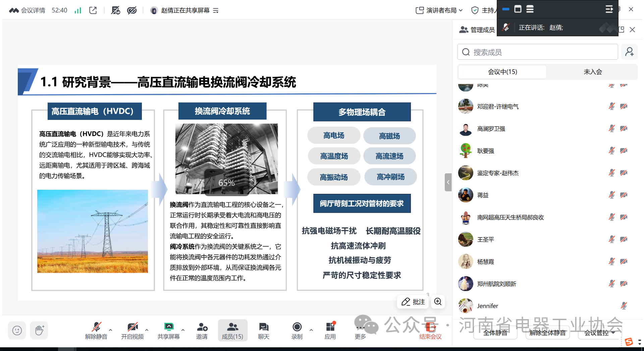Click the 邀请 invite button
This screenshot has width=644, height=351.
click(x=202, y=331)
